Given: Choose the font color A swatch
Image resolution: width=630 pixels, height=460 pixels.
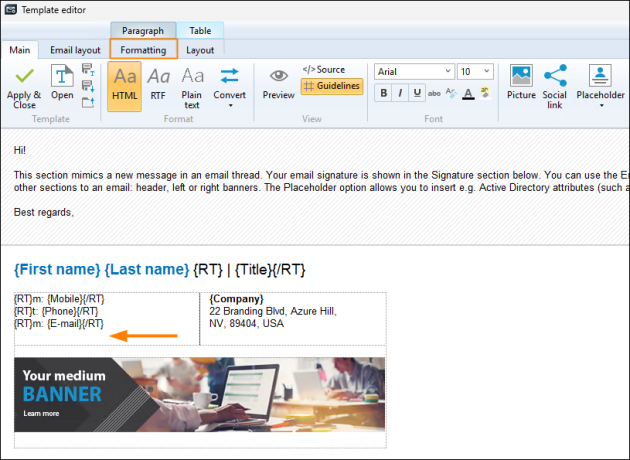Looking at the screenshot, I should (468, 94).
